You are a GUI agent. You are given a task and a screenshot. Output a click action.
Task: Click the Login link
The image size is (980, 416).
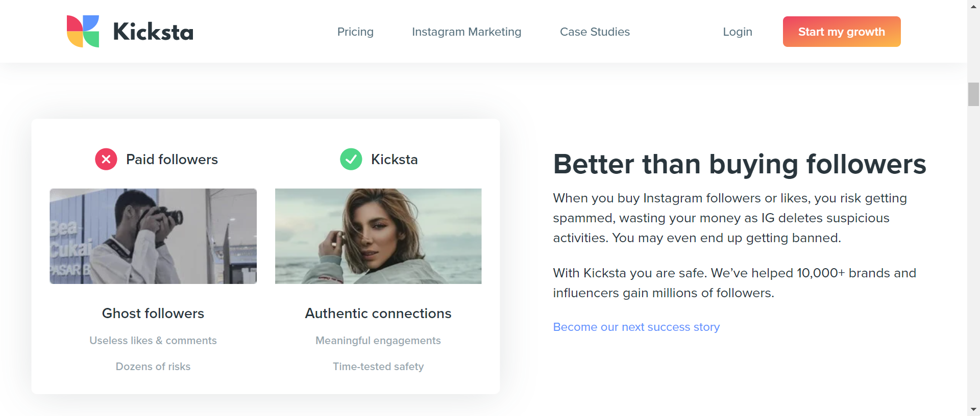click(x=737, y=32)
